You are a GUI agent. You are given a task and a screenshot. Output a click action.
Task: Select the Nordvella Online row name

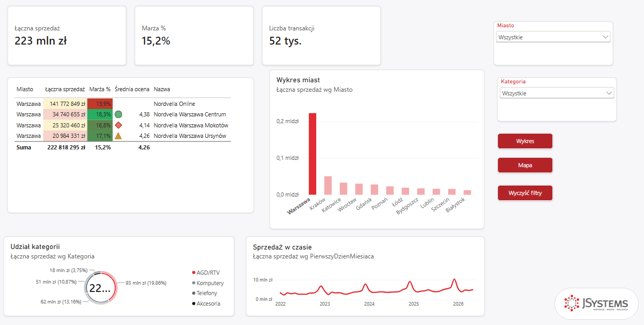click(x=174, y=104)
